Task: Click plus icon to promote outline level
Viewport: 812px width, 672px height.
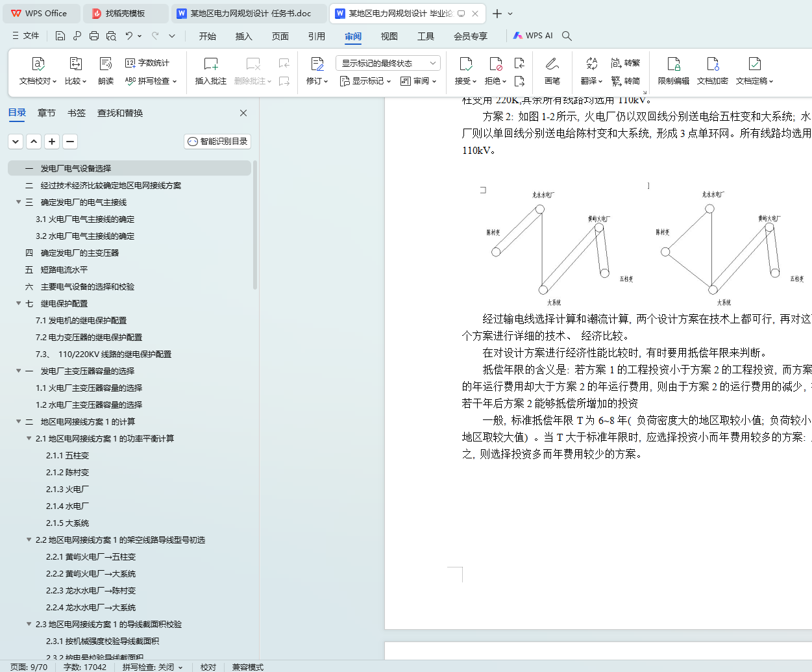Action: click(x=52, y=141)
